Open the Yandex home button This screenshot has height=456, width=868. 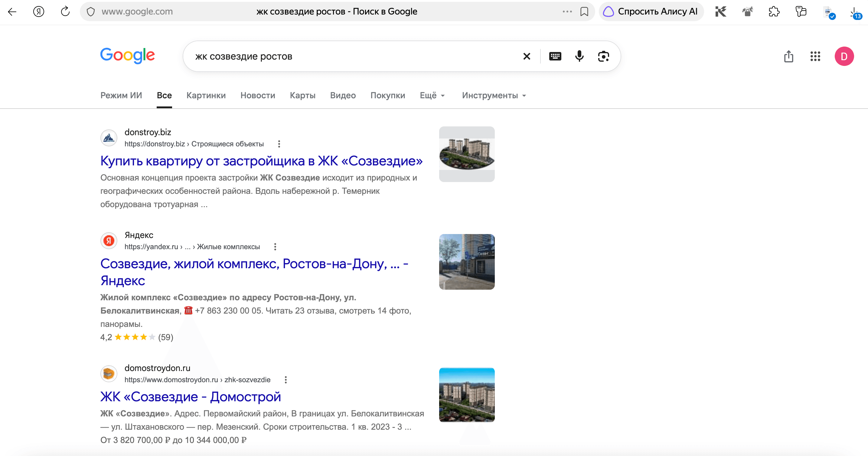39,12
